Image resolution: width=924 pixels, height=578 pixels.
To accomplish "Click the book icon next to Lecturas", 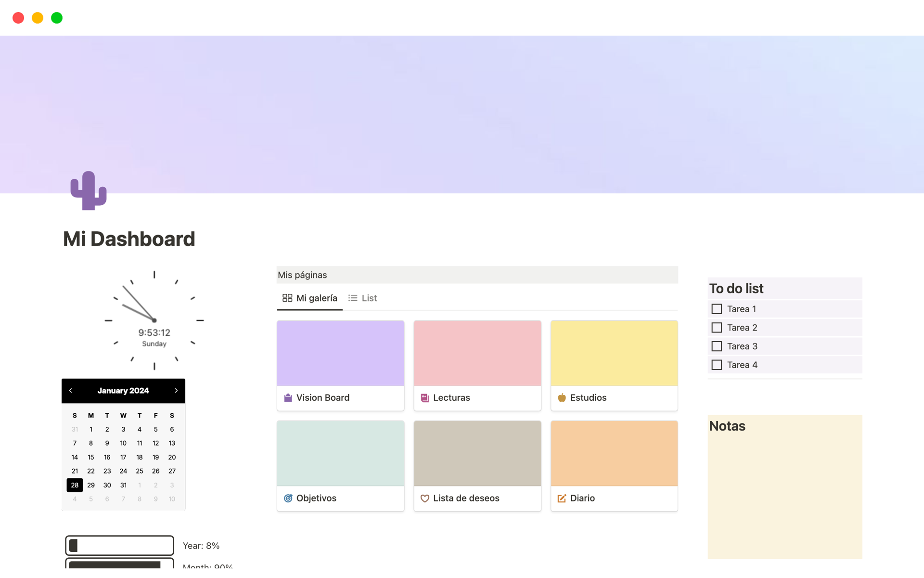I will 424,397.
